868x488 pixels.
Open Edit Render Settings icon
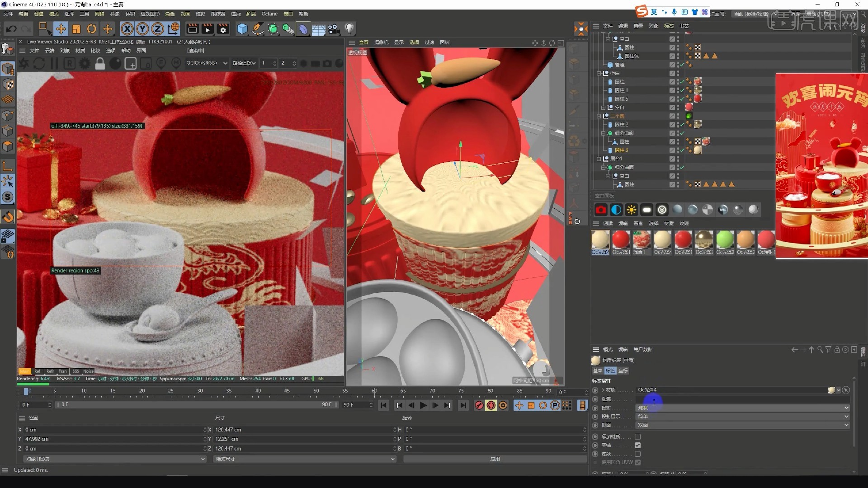pos(223,29)
